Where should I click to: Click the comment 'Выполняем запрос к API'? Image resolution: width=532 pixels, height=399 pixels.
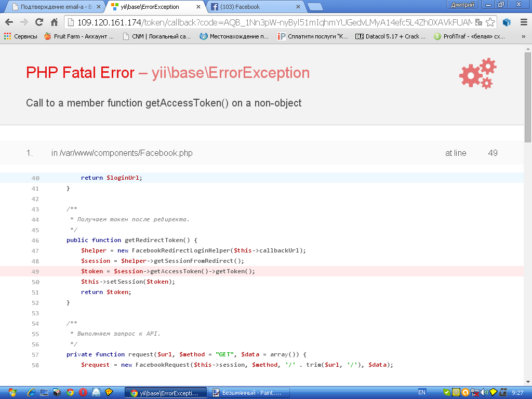pyautogui.click(x=115, y=334)
